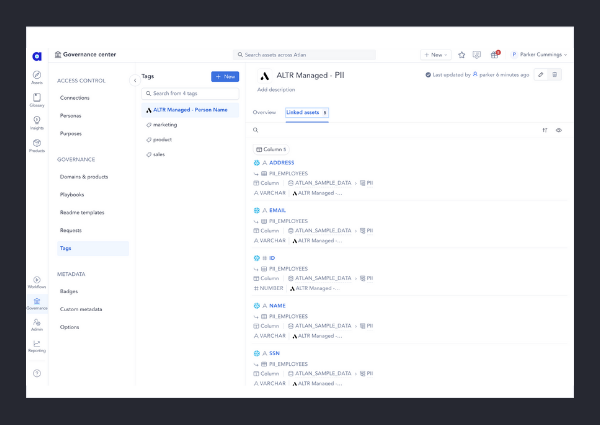The image size is (600, 425).
Task: Select the Column 5 filter chip
Action: click(x=272, y=149)
